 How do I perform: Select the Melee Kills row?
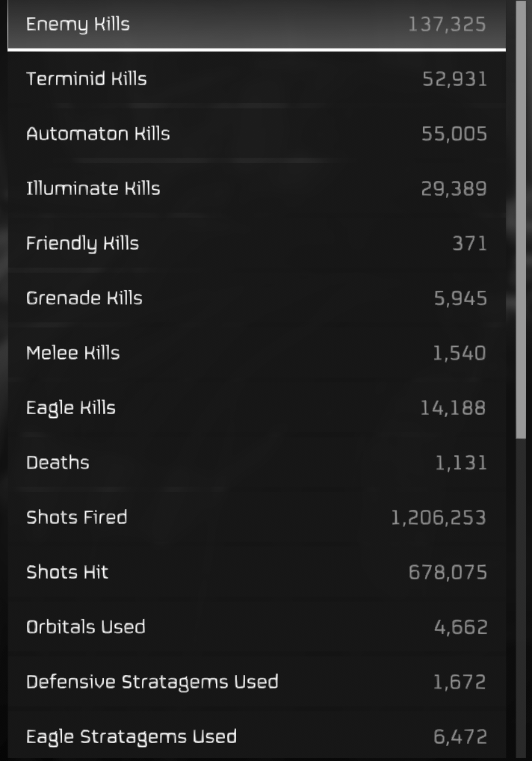coord(256,353)
